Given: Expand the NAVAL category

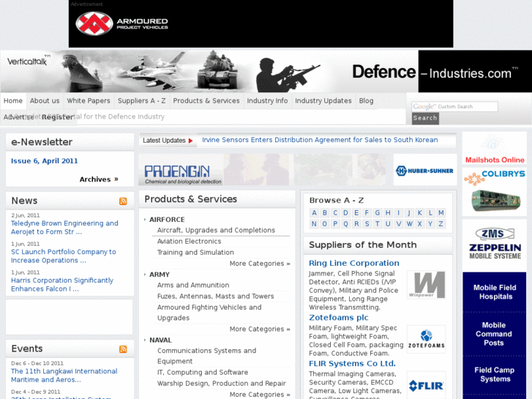Looking at the screenshot, I should point(160,340).
